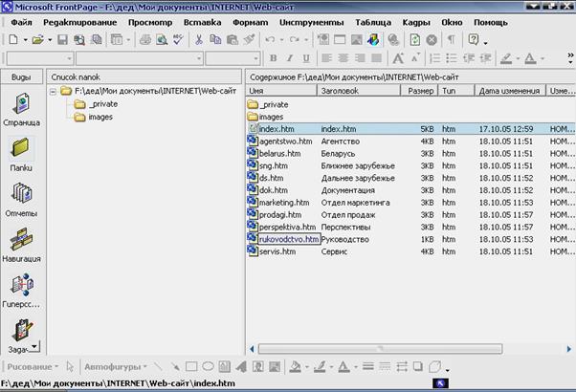
Task: Click the Insert Picture icon
Action: pos(356,39)
